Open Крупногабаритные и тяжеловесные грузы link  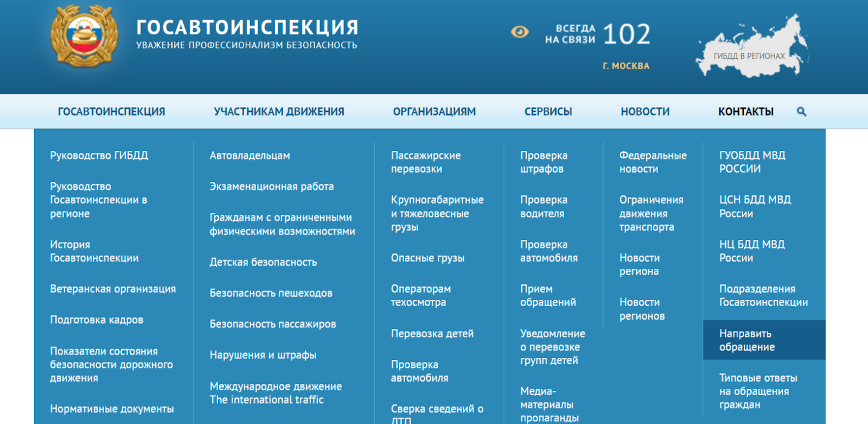pyautogui.click(x=437, y=213)
